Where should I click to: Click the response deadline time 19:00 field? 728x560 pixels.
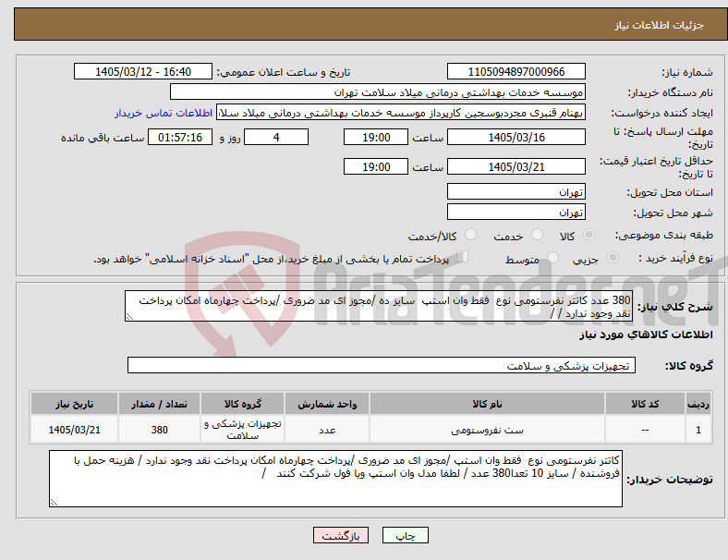pyautogui.click(x=376, y=137)
